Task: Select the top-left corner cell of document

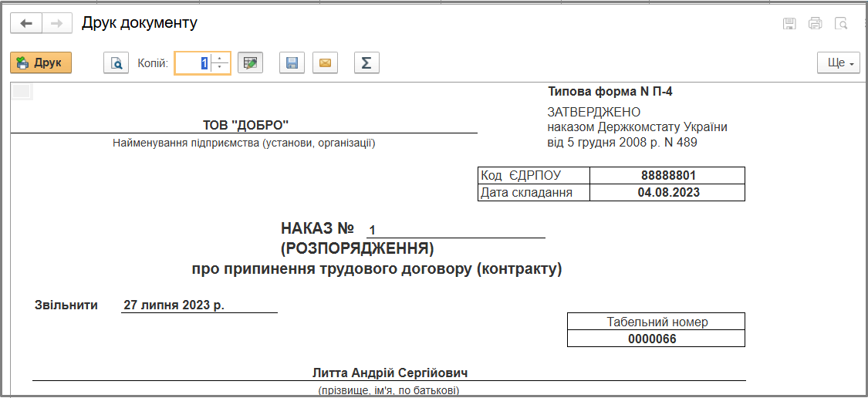Action: pyautogui.click(x=22, y=91)
